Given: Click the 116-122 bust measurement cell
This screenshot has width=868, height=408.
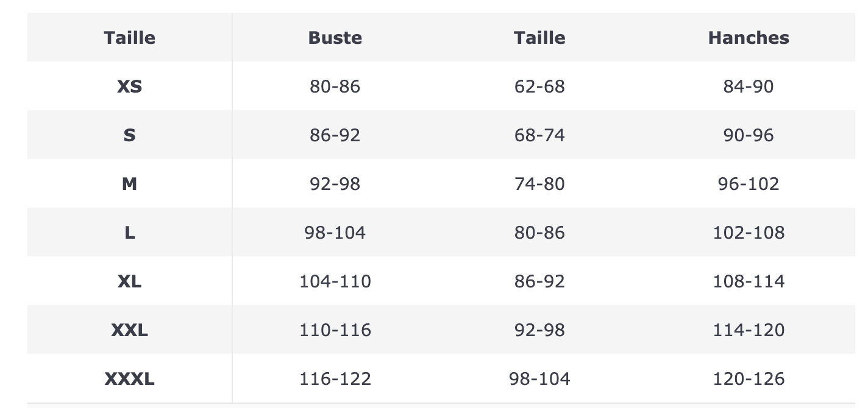Looking at the screenshot, I should coord(335,379).
